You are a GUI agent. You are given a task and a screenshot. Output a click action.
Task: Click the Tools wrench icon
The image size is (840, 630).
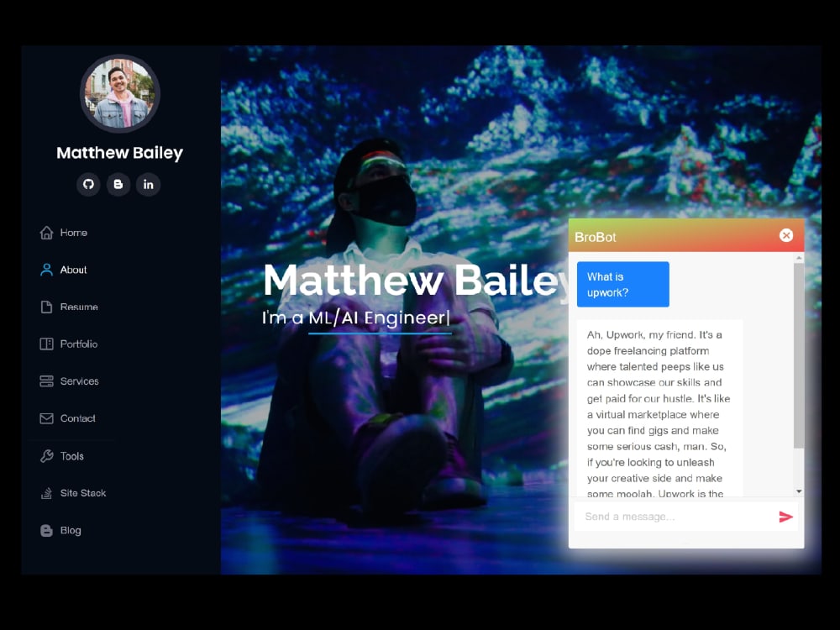46,456
